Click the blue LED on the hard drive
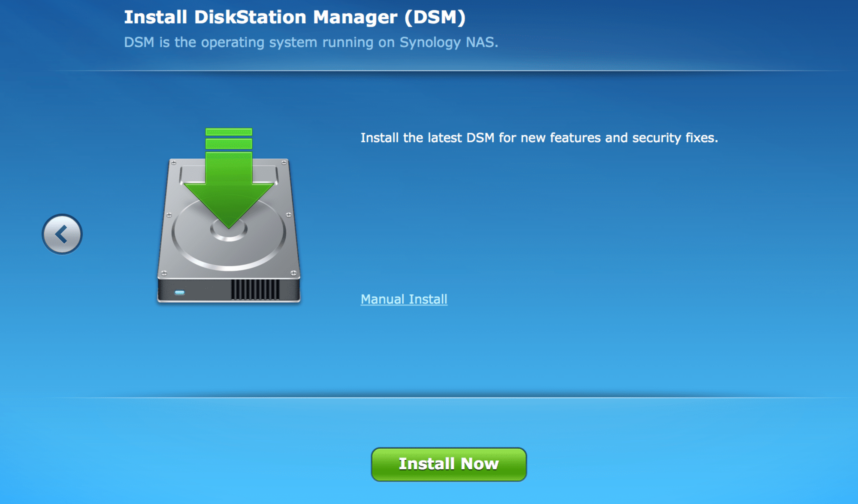858x504 pixels. tap(180, 293)
